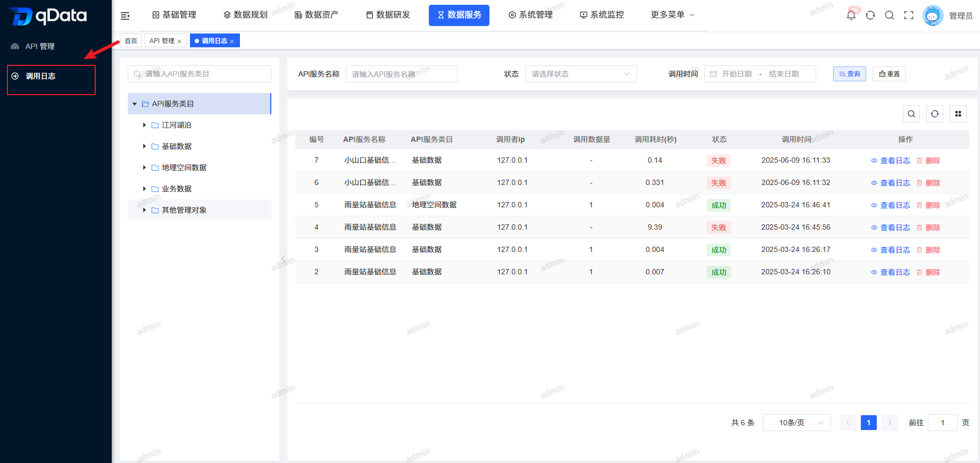The height and width of the screenshot is (463, 980).
Task: Switch to the 首页 tab
Action: point(131,41)
